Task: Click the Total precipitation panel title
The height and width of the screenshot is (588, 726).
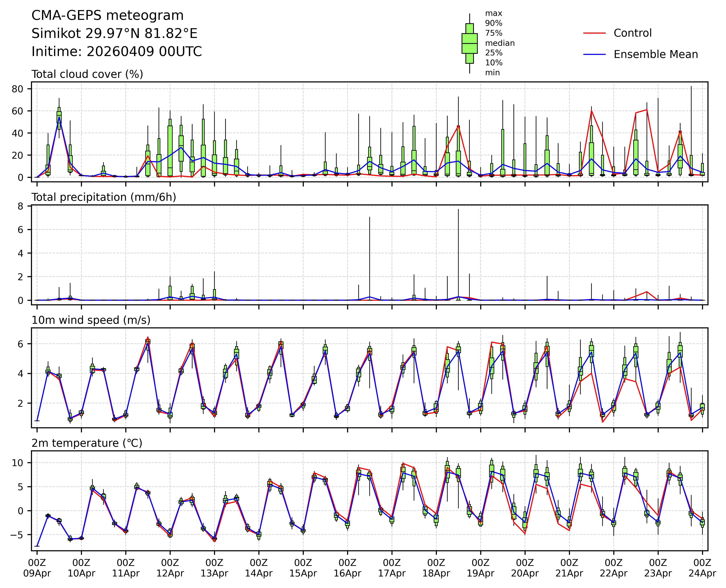Action: click(104, 197)
